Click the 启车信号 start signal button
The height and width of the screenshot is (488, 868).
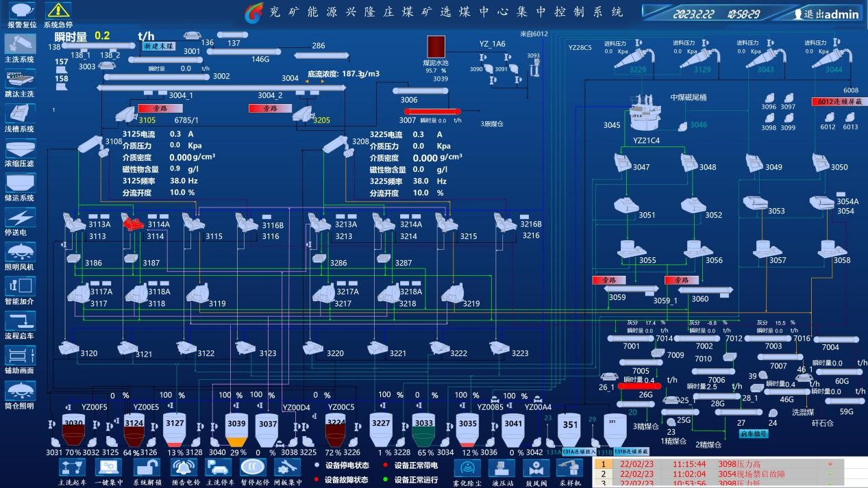point(754,433)
